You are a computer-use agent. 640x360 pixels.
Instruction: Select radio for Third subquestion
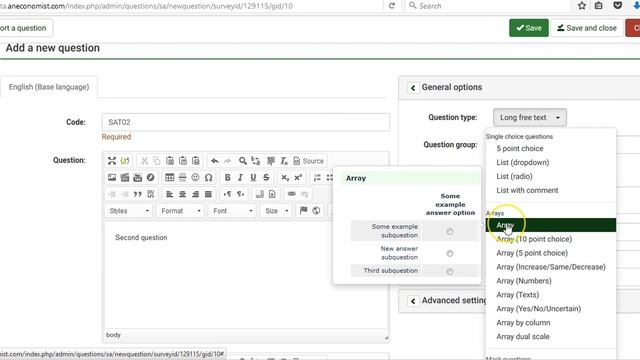point(450,271)
